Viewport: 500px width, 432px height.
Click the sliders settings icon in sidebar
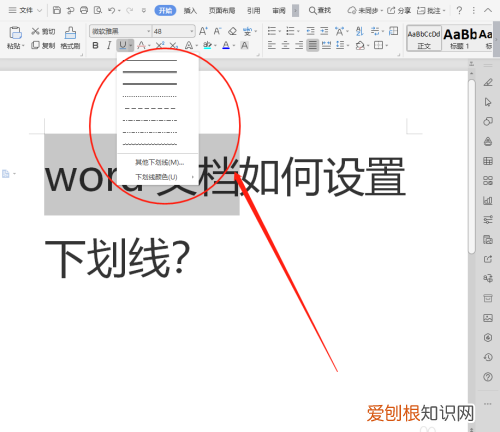point(488,220)
